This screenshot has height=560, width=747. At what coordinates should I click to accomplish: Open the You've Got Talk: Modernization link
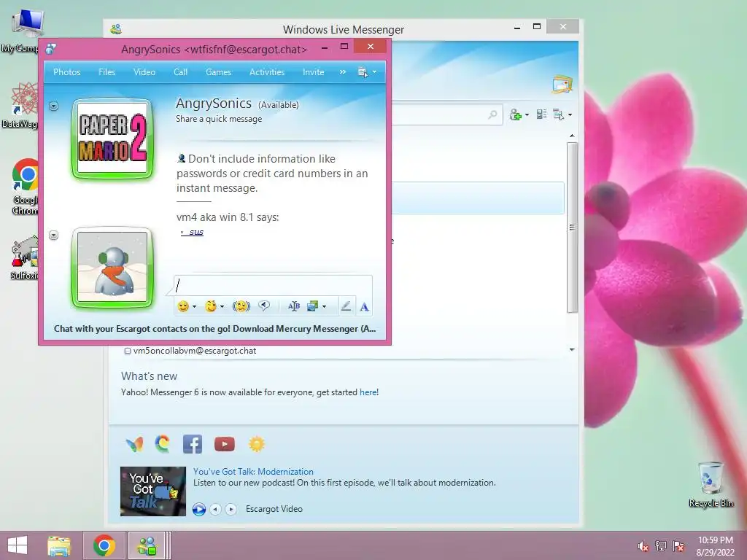click(253, 472)
